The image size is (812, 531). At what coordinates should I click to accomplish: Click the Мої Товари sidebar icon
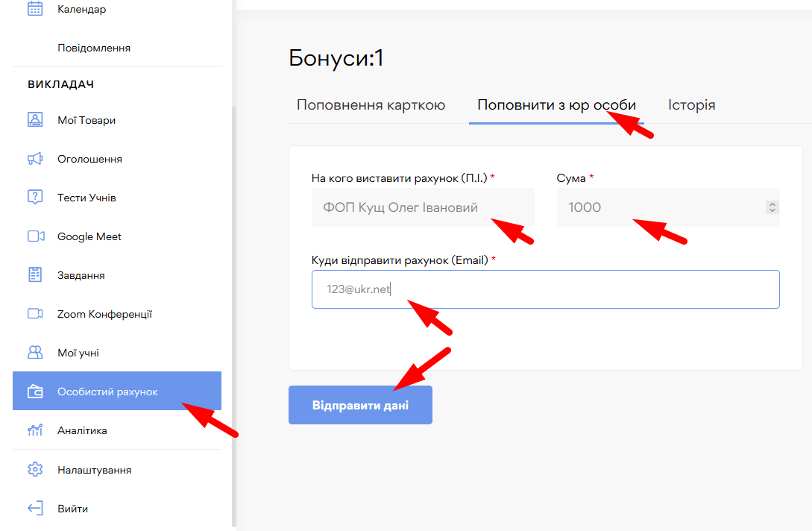click(x=35, y=120)
